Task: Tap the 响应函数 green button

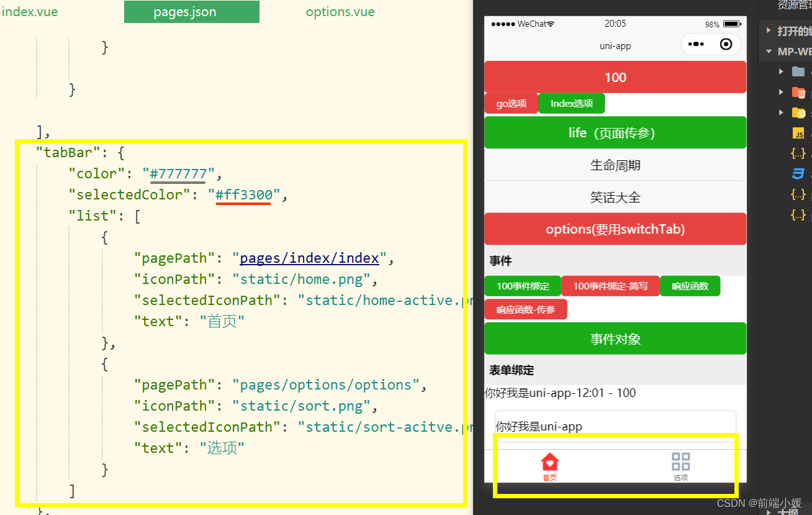Action: point(690,286)
